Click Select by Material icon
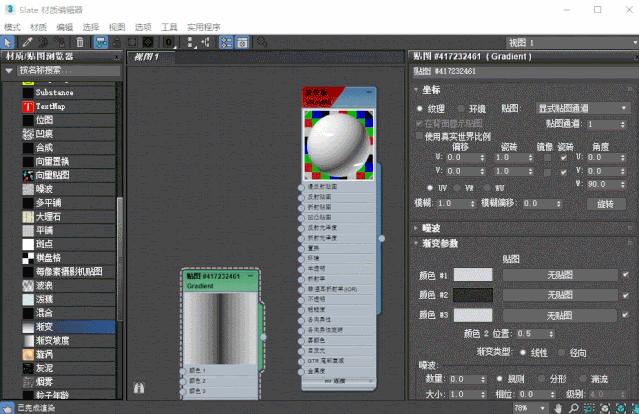 tap(262, 42)
